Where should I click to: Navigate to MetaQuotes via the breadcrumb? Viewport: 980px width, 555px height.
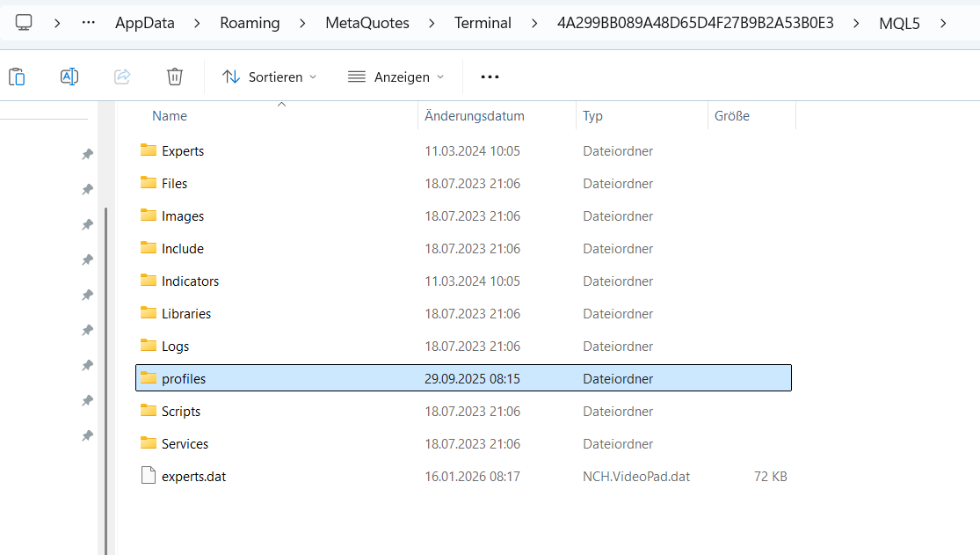(x=367, y=23)
